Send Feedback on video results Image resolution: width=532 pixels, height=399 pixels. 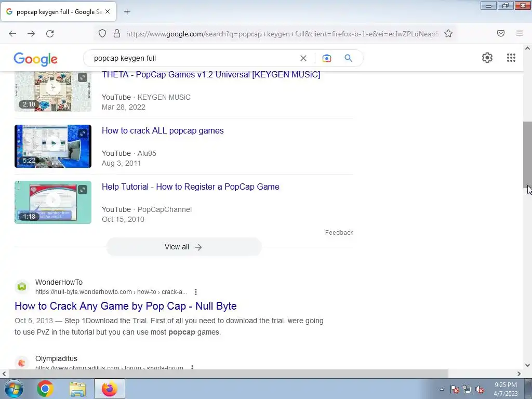pos(339,232)
